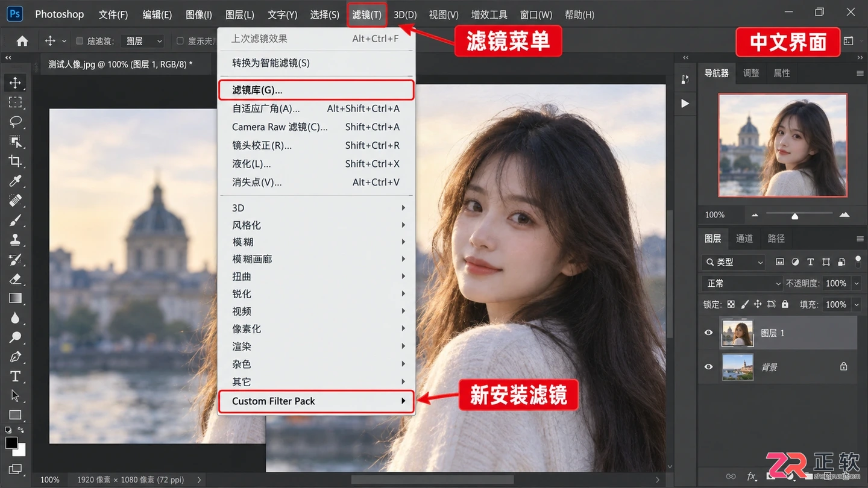Screen dimensions: 868x488
Task: Click the pixel layer filter icon
Action: pos(780,262)
